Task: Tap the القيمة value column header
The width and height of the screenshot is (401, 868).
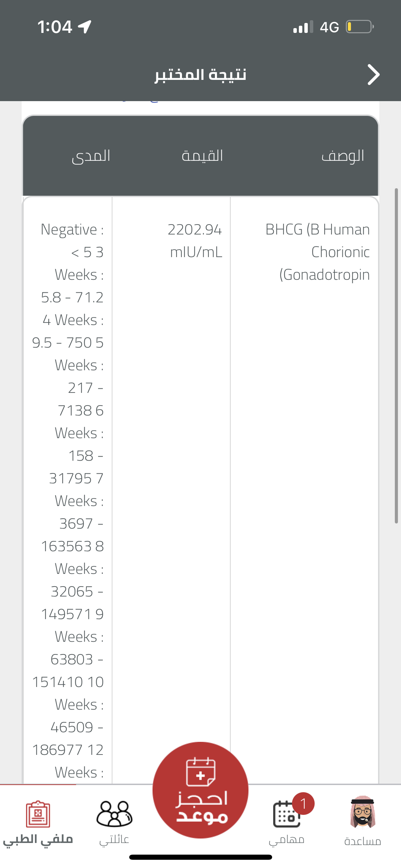Action: coord(202,156)
